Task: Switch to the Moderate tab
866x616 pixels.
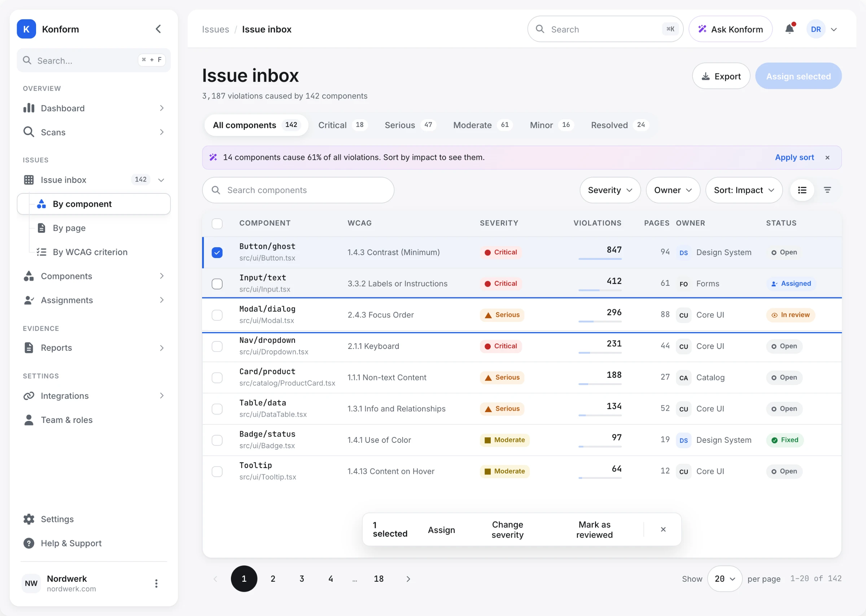Action: pyautogui.click(x=483, y=125)
